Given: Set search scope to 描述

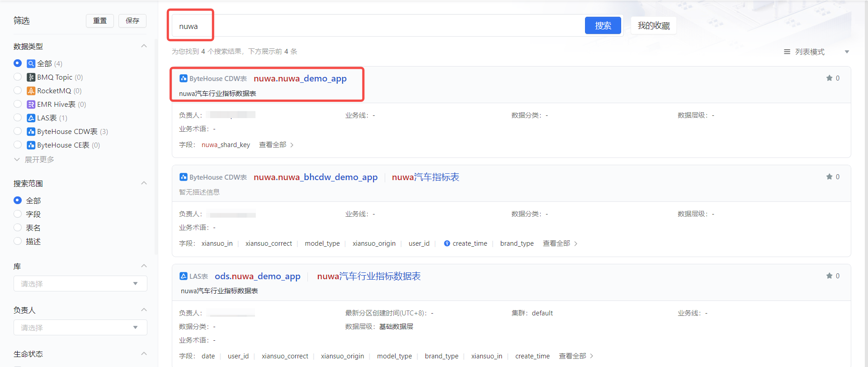Looking at the screenshot, I should [18, 241].
